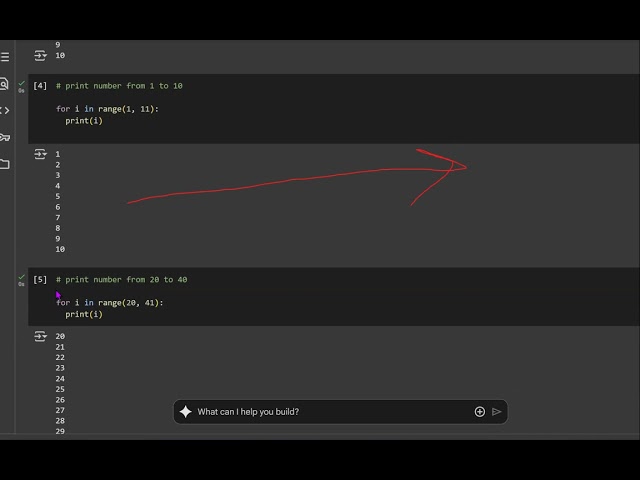This screenshot has width=640, height=480.
Task: Run cell [5] via its execution count
Action: click(x=40, y=280)
